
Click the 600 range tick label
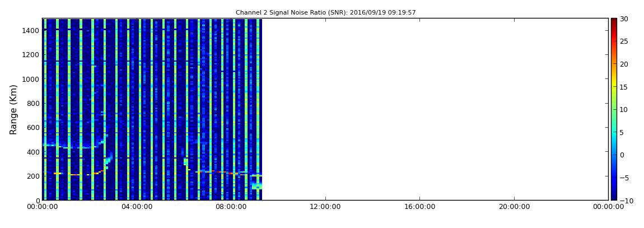tap(33, 127)
